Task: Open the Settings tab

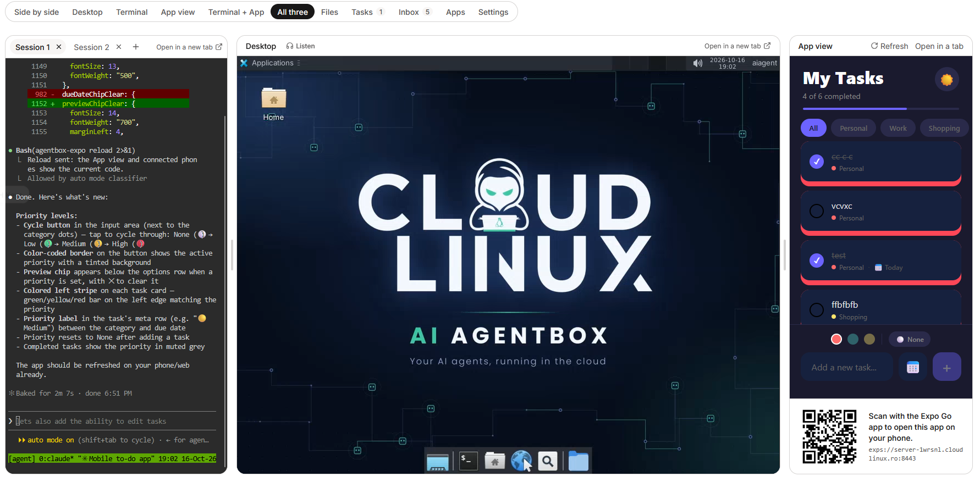Action: click(x=493, y=12)
